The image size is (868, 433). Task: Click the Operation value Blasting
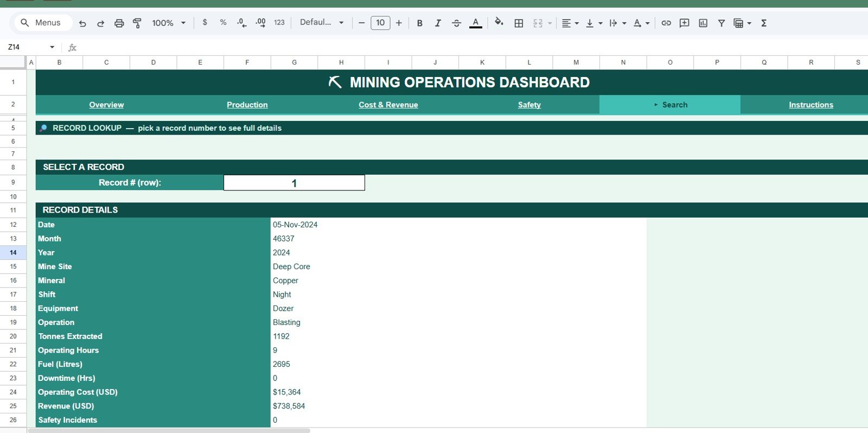coord(286,323)
